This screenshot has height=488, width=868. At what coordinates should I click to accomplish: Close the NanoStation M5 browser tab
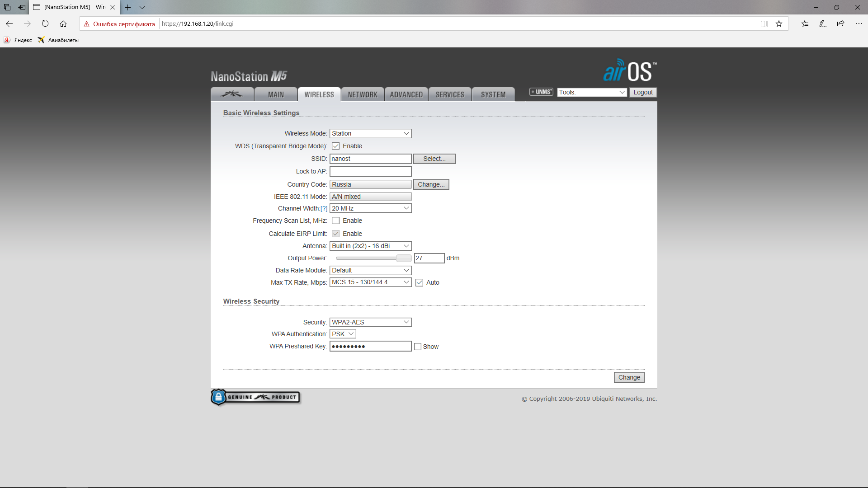(x=113, y=7)
